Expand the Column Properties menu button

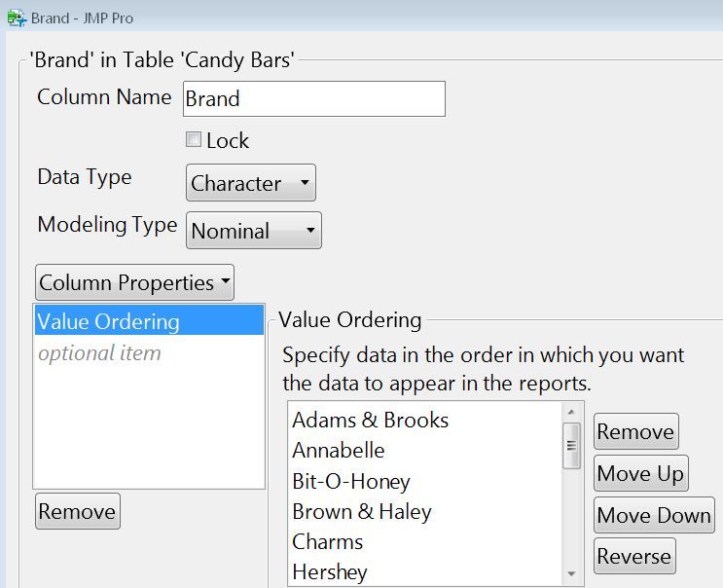click(x=134, y=282)
